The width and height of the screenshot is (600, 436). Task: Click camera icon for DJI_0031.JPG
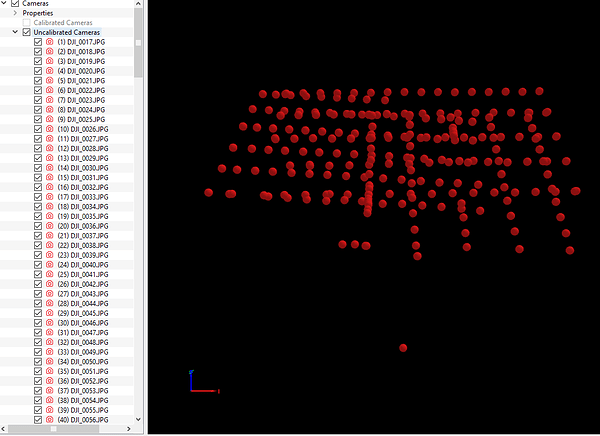coord(49,177)
